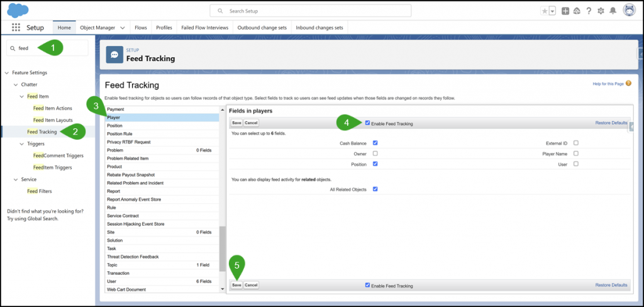
Task: Collapse the Chatter tree node
Action: coord(16,85)
